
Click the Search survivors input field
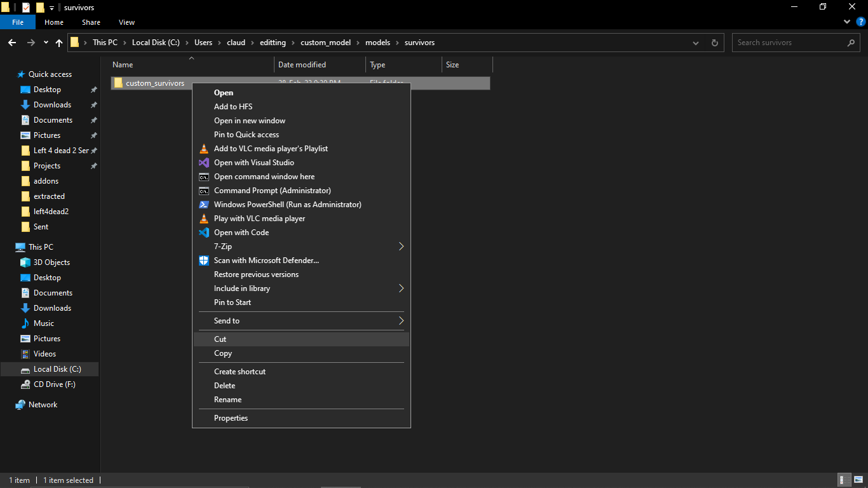click(x=788, y=43)
